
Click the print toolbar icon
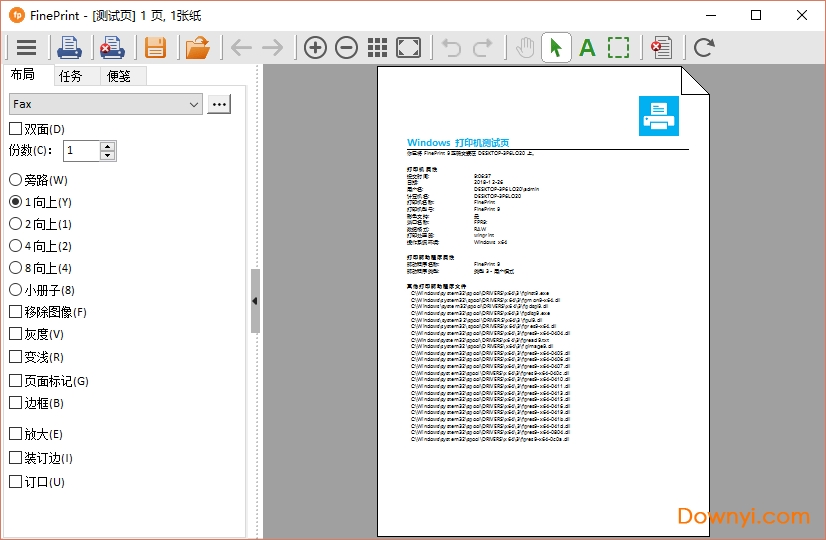click(69, 47)
